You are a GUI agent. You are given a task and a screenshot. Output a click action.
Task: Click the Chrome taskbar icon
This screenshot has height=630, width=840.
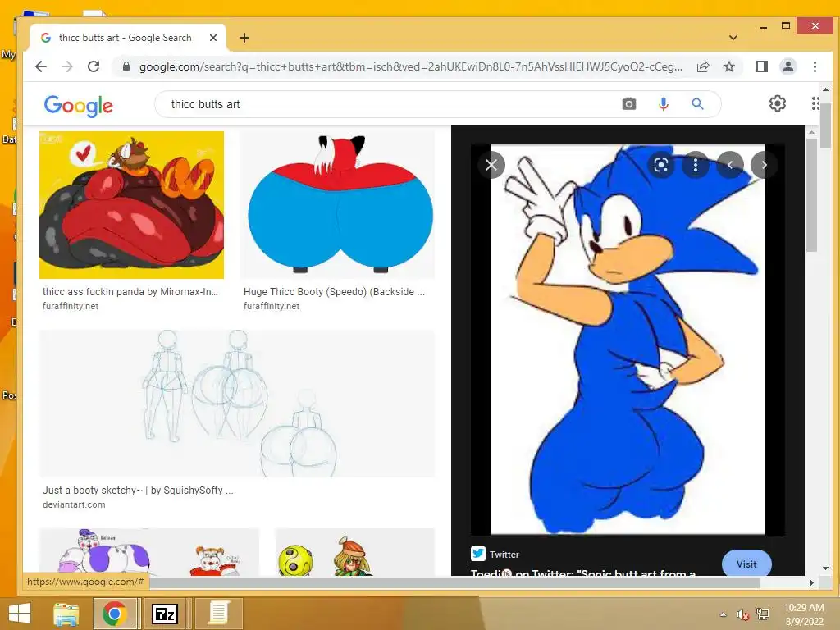115,614
